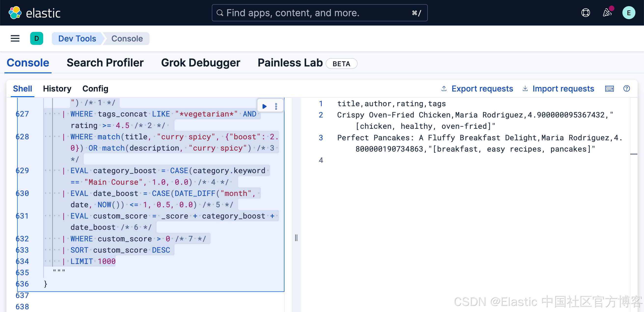
Task: Open Painless Lab beta tab
Action: 290,63
